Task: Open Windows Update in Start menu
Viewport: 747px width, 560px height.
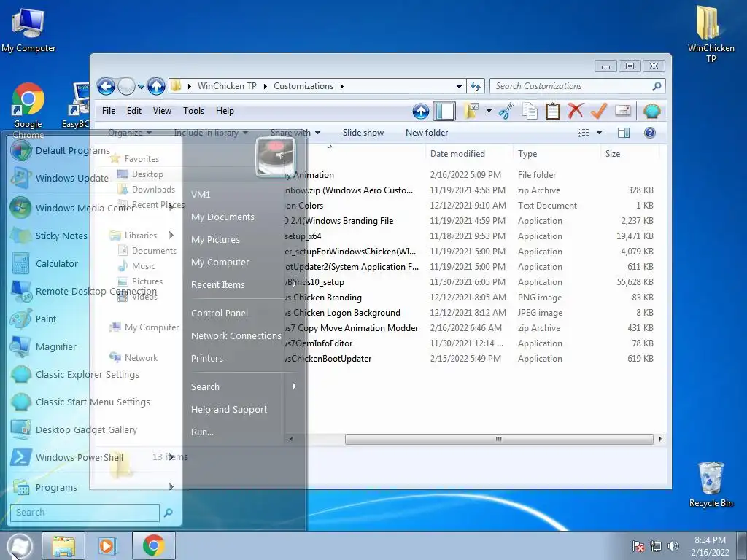Action: pos(93,179)
